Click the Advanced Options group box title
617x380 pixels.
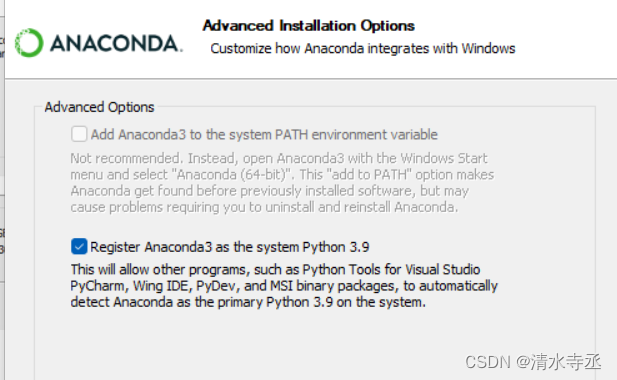(x=99, y=107)
